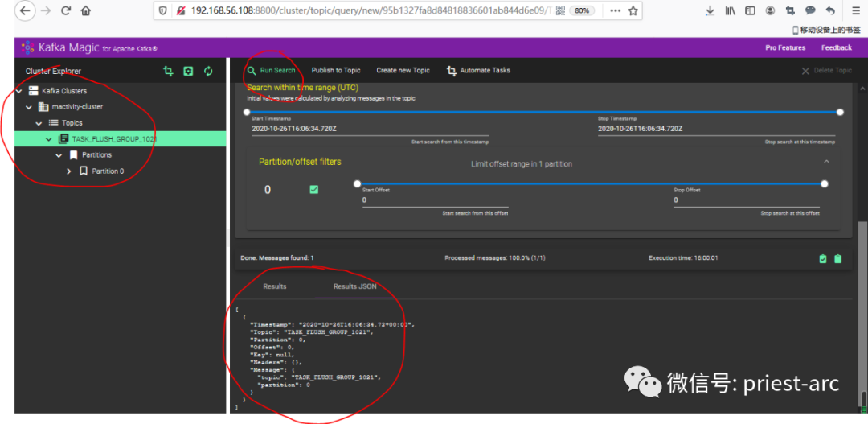Click the 'Processed messages: 100.0% (1/1)' text
Screen dimensions: 868x424
point(495,258)
